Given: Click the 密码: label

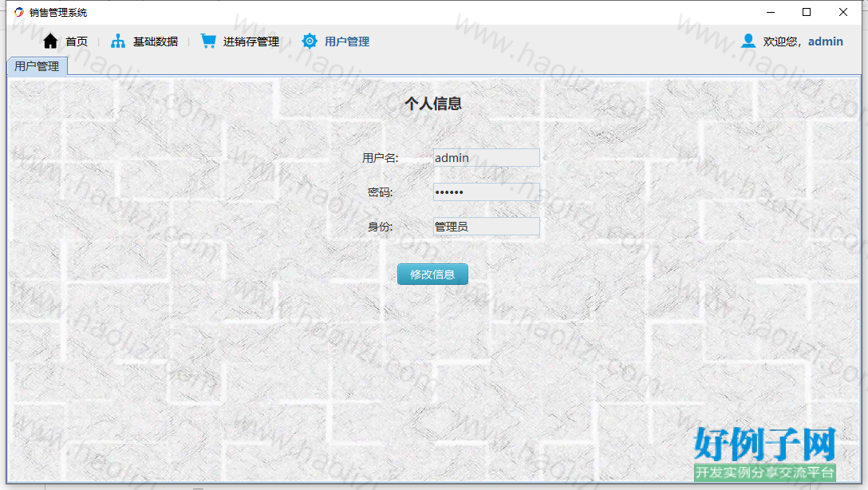Looking at the screenshot, I should tap(381, 192).
